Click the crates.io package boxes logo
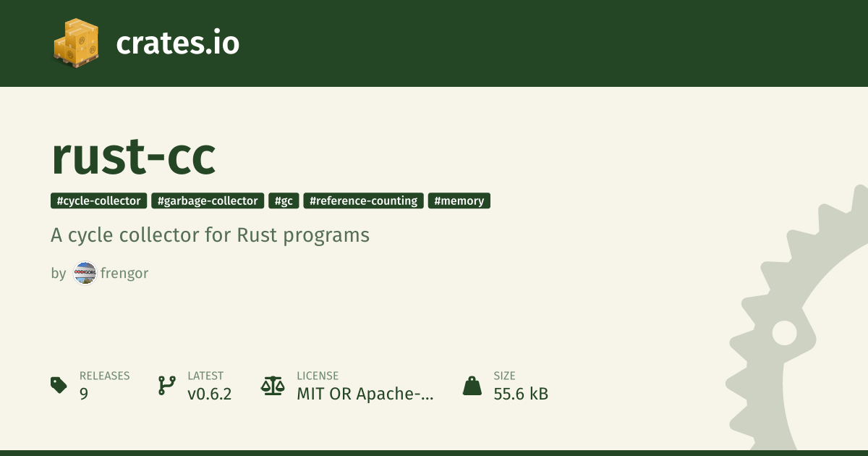 [75, 43]
